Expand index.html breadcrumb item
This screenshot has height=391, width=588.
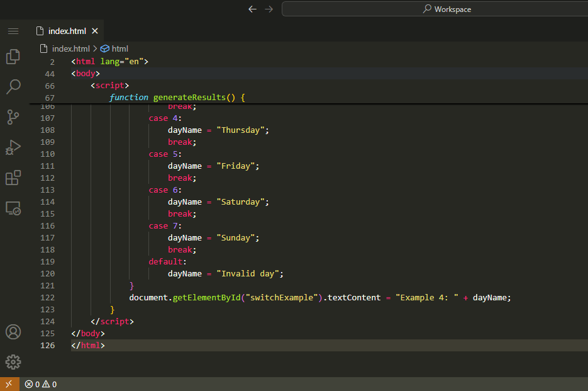click(70, 48)
